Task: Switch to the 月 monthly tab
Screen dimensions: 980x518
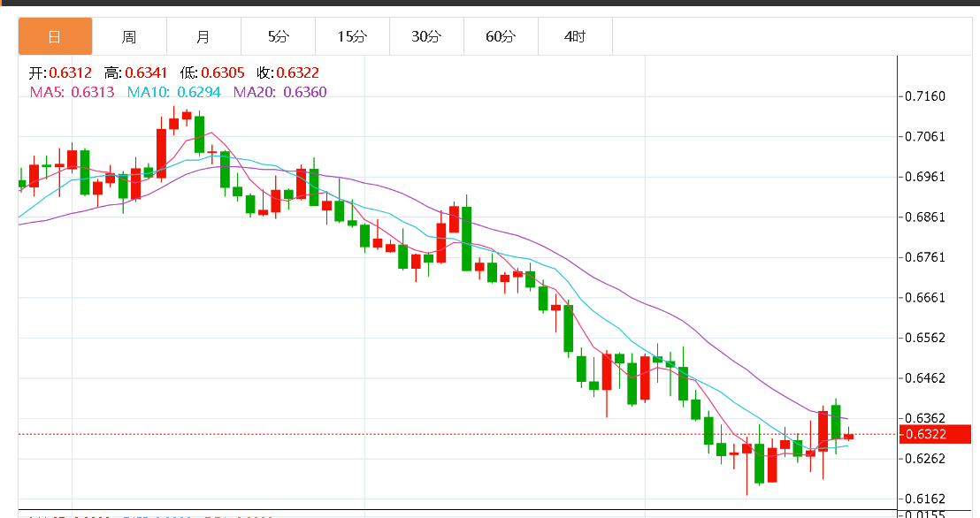Action: [x=203, y=36]
